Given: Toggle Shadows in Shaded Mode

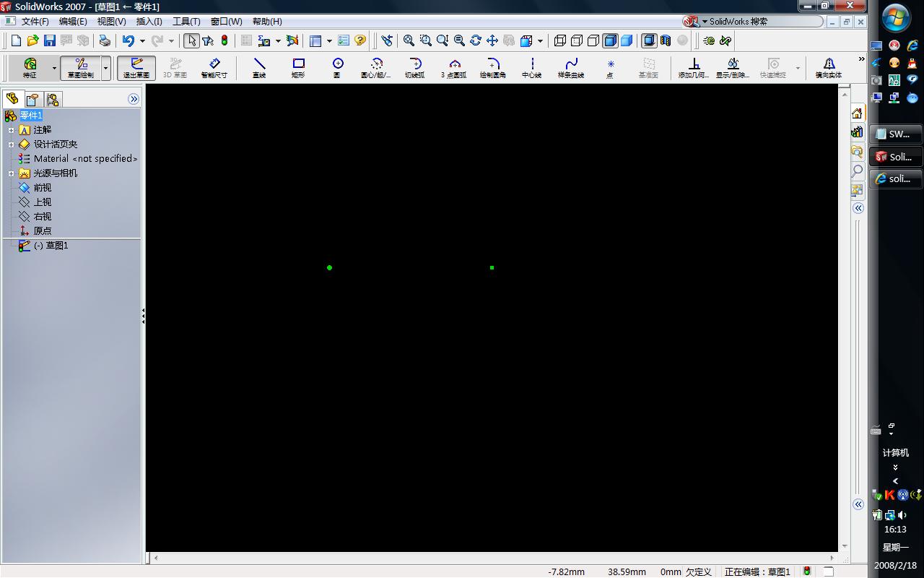Looking at the screenshot, I should tap(649, 40).
